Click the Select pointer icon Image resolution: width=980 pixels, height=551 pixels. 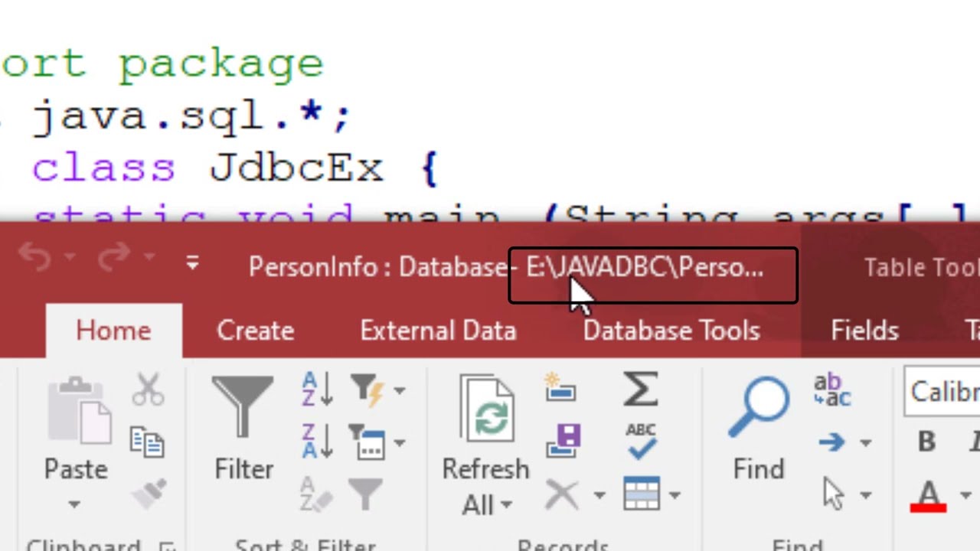[x=833, y=494]
